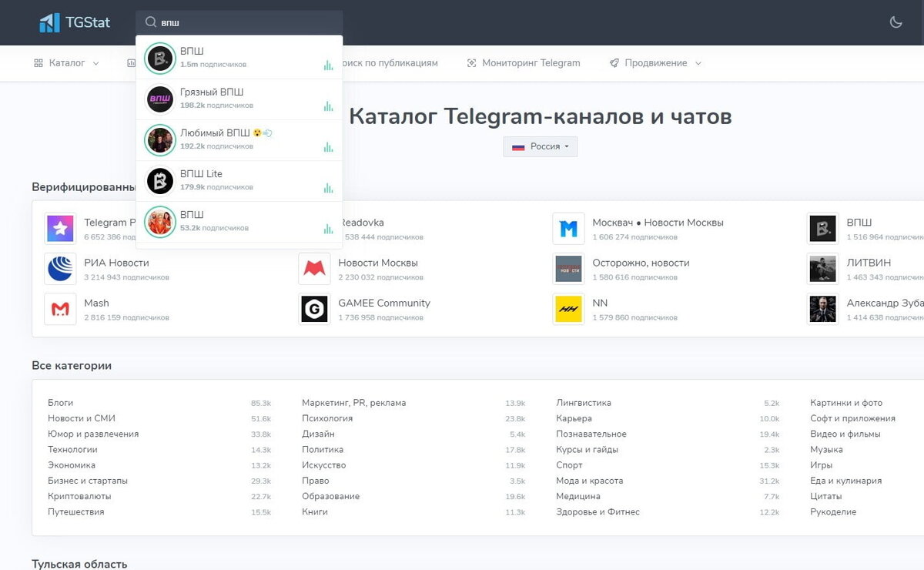Click the search magnifier icon
Viewport: 924px width, 570px height.
click(x=151, y=22)
